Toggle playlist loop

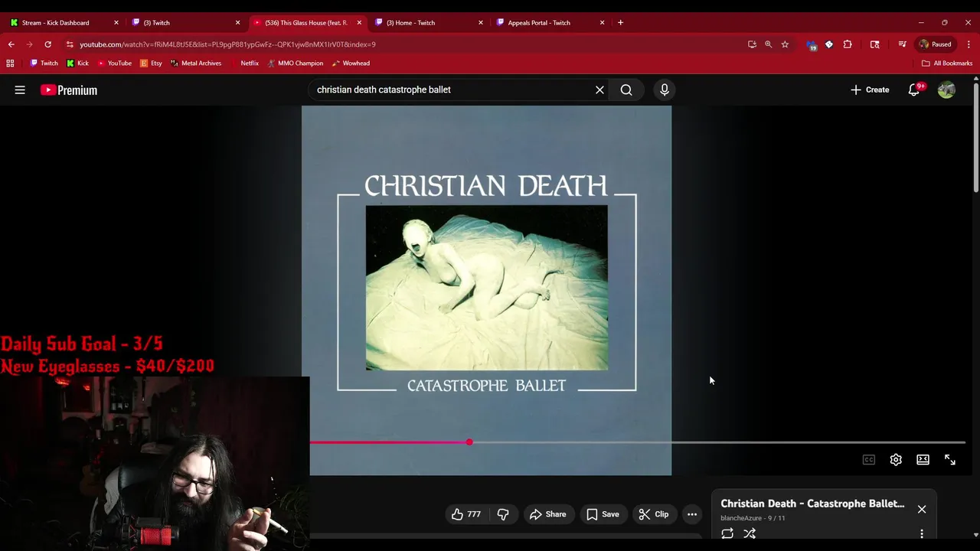point(727,533)
